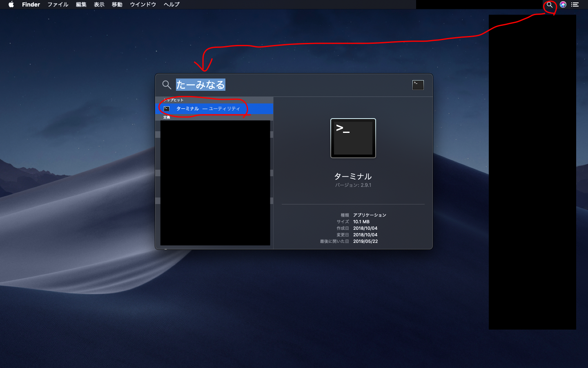Image resolution: width=588 pixels, height=368 pixels.
Task: Open Siri from the menu bar
Action: point(563,4)
